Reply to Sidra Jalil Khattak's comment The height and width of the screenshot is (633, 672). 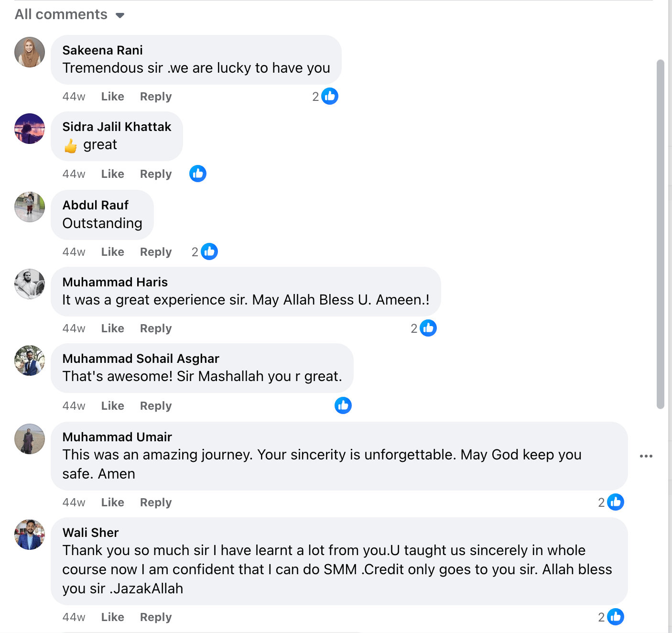coord(156,174)
